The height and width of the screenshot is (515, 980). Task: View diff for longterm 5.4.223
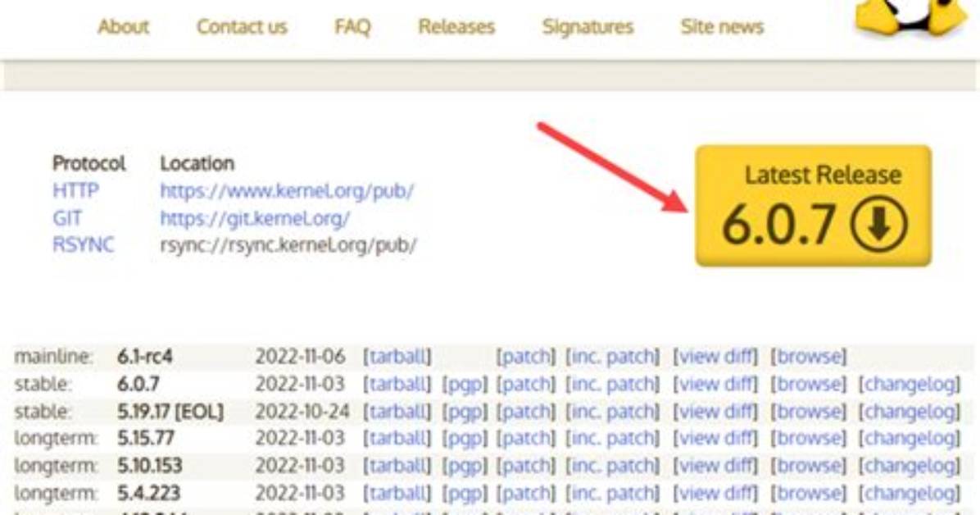(715, 493)
